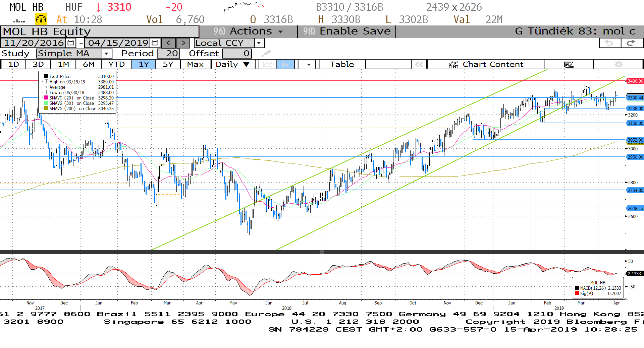This screenshot has height=348, width=644.
Task: Click the High marker icon in legend
Action: point(46,82)
